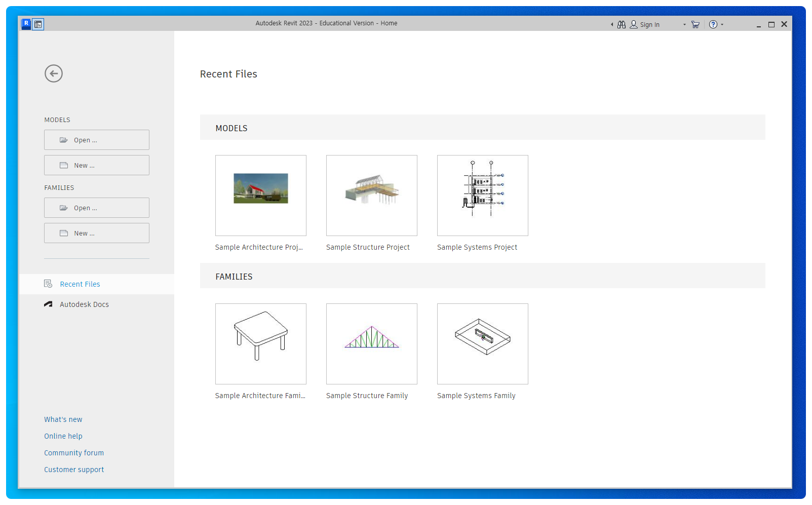Select Recent Files in the sidebar
The image size is (812, 505).
coord(97,284)
